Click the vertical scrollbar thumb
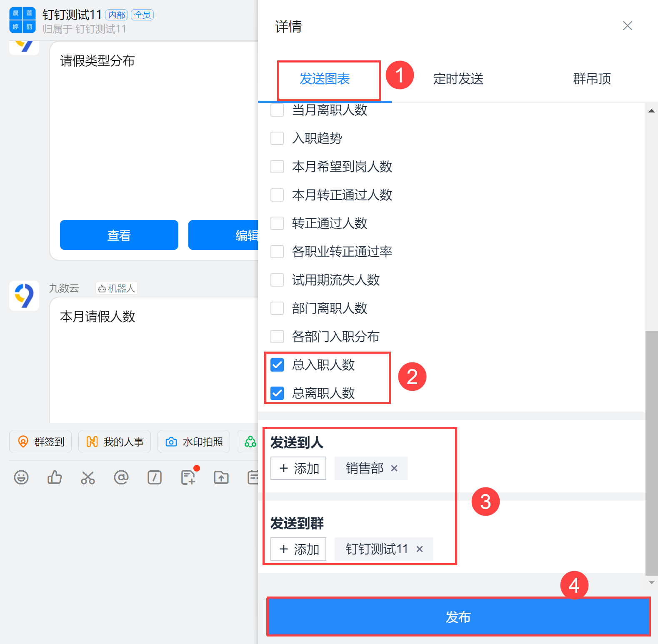The height and width of the screenshot is (644, 658). pos(652,453)
